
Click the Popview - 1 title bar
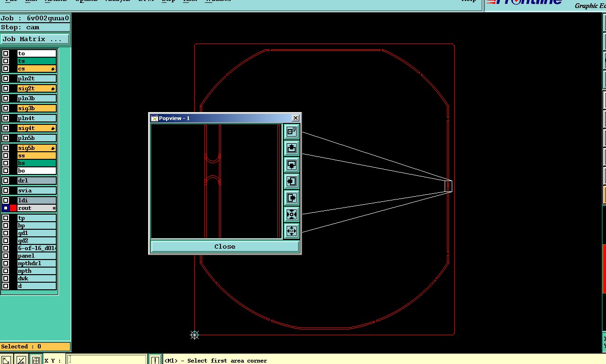tap(225, 118)
